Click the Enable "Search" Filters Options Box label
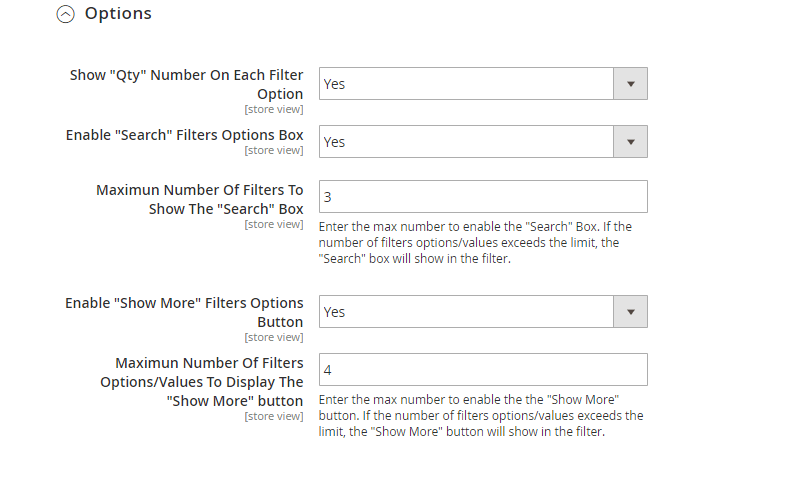Image resolution: width=802 pixels, height=492 pixels. pos(185,135)
